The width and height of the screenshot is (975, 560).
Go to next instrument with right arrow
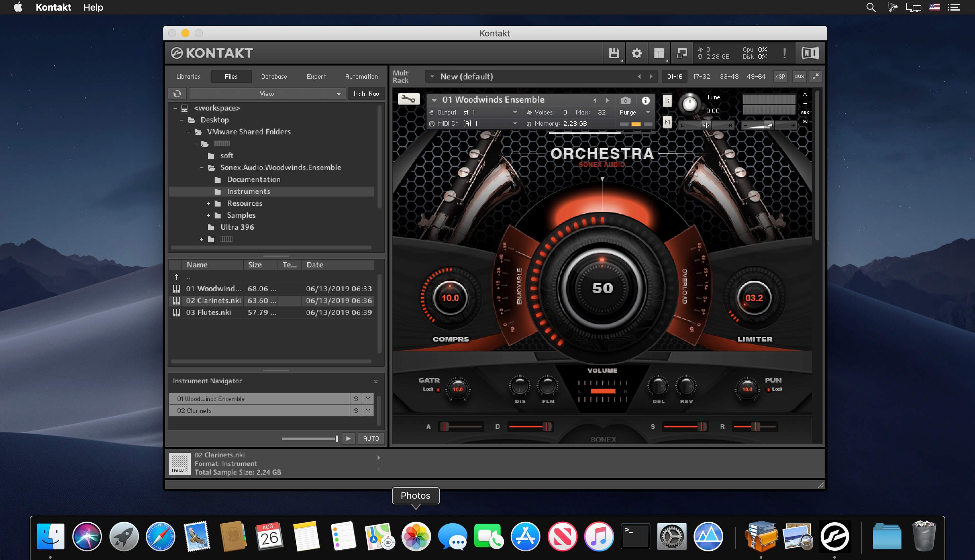(x=607, y=100)
